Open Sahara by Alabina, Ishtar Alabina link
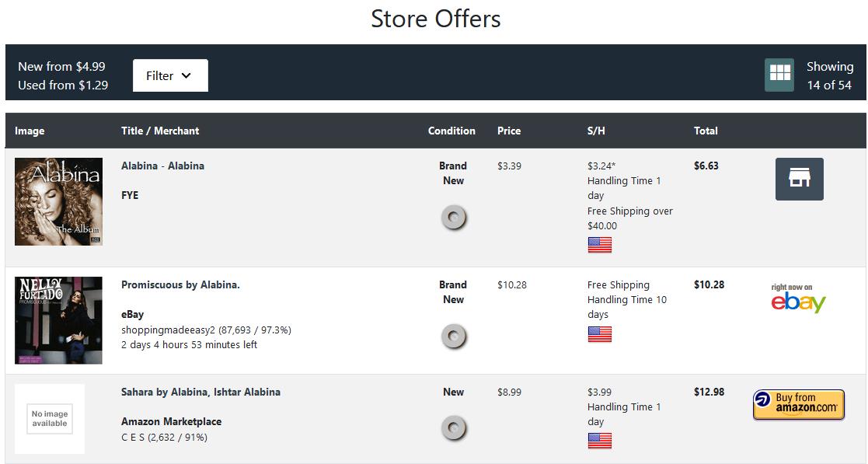Screen dimensions: 868x464 (200, 392)
